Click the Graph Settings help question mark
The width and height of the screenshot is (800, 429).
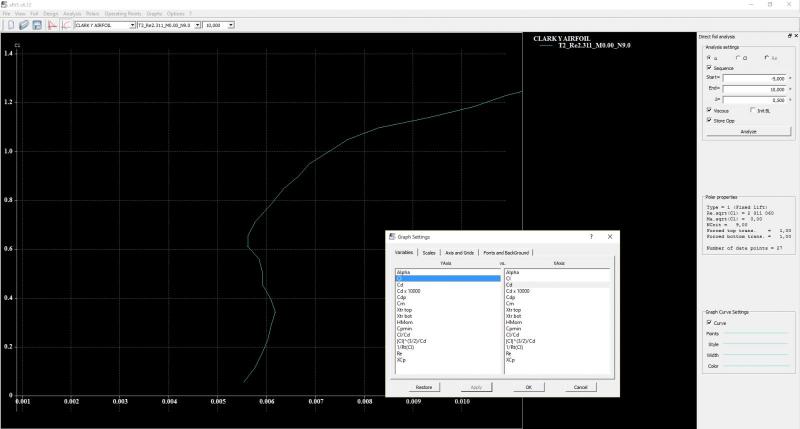591,237
